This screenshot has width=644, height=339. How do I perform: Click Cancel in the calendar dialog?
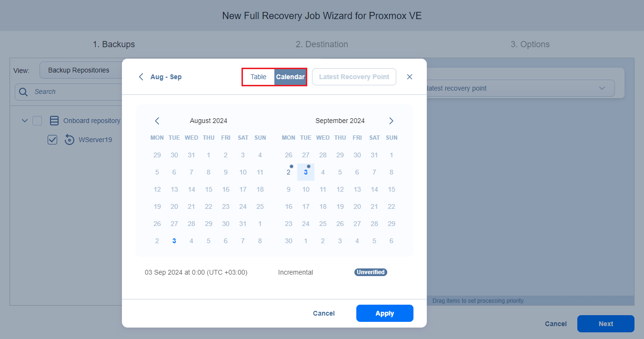click(323, 313)
